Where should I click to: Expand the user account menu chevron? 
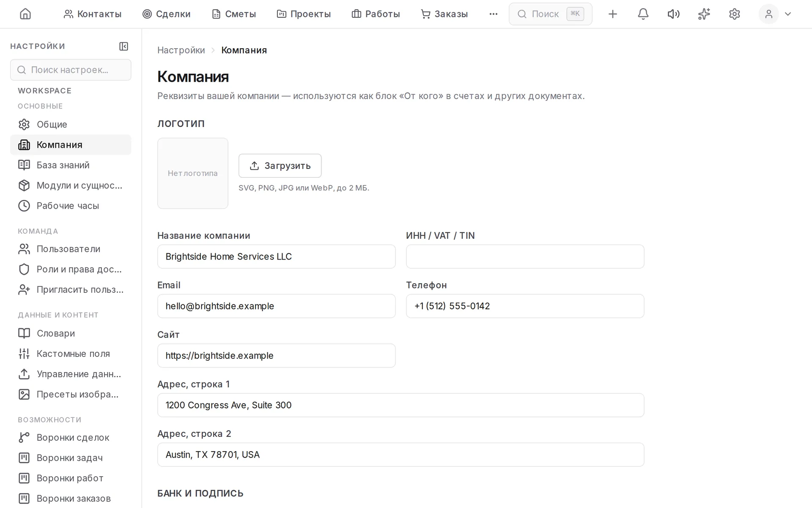[787, 14]
